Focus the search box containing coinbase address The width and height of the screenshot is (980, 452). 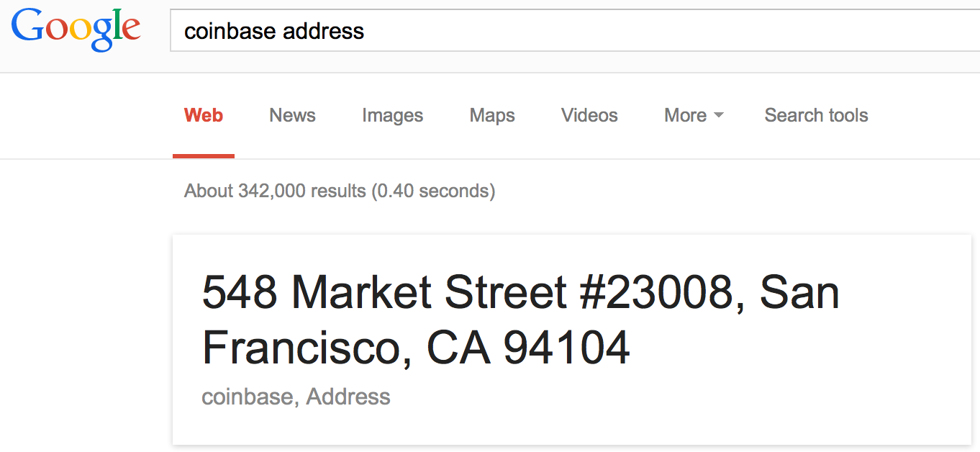point(574,31)
